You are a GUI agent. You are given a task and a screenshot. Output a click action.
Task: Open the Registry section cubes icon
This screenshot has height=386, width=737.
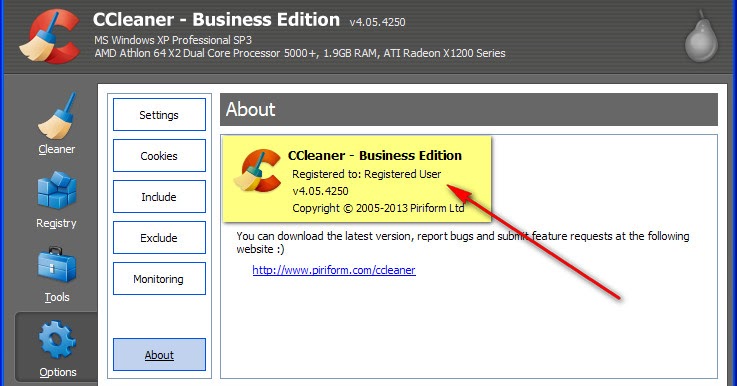click(x=56, y=190)
